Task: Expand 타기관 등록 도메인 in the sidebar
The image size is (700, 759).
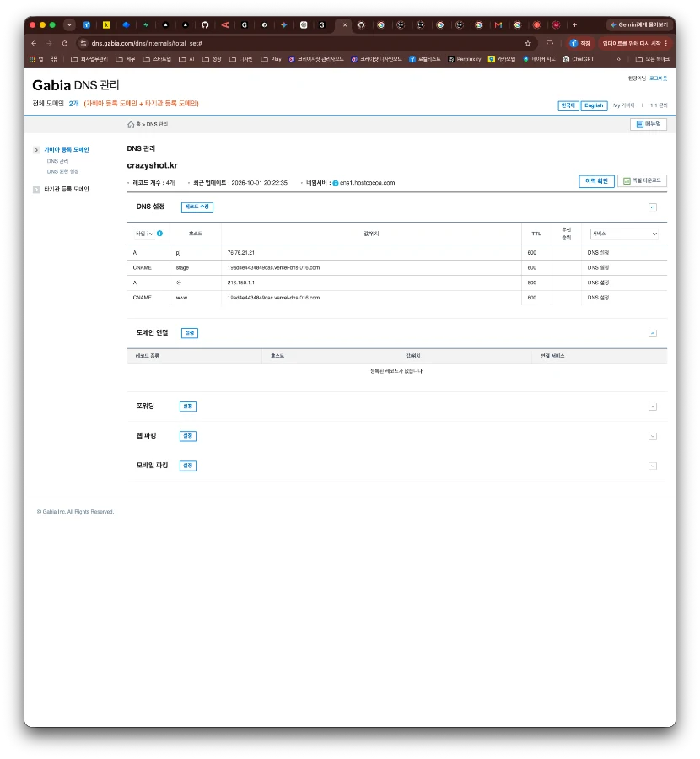Action: pos(36,189)
